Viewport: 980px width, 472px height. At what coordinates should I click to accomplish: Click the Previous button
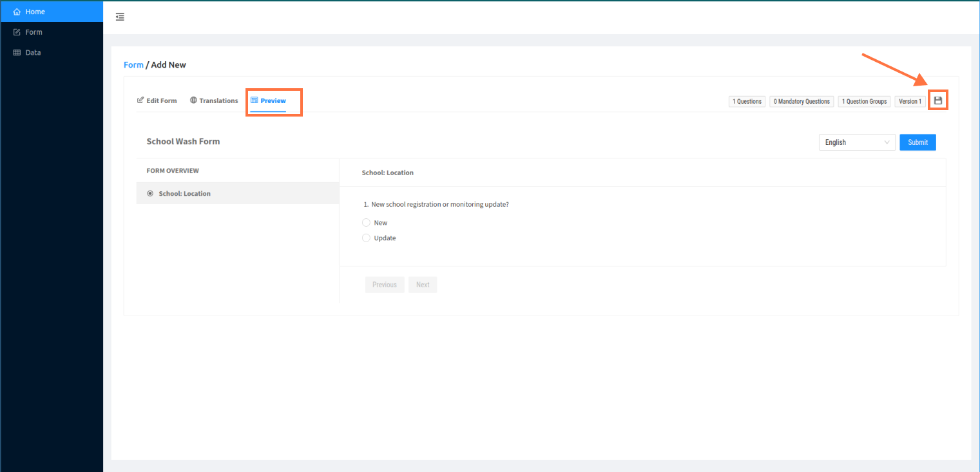[385, 285]
